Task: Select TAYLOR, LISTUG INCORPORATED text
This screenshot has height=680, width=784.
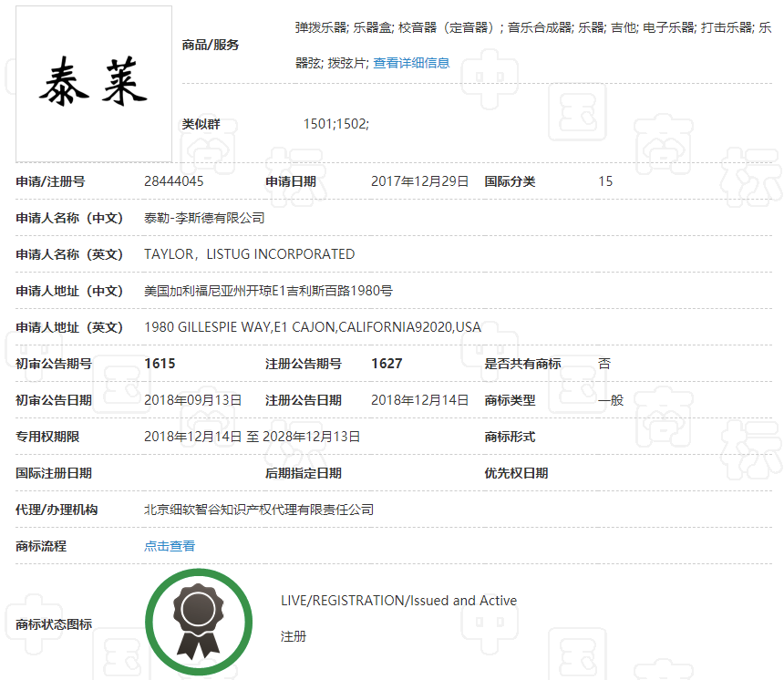Action: pyautogui.click(x=249, y=254)
